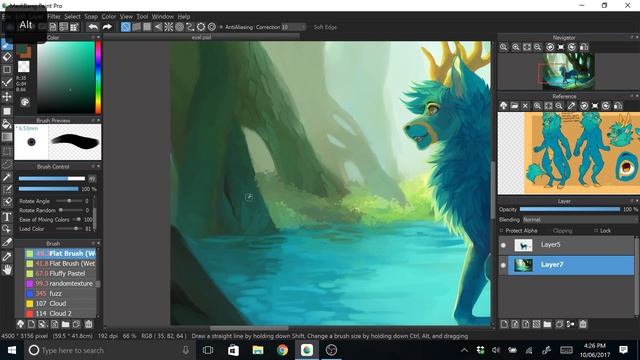This screenshot has height=360, width=640.
Task: Toggle the AntiAliasing checkbox
Action: [x=221, y=27]
